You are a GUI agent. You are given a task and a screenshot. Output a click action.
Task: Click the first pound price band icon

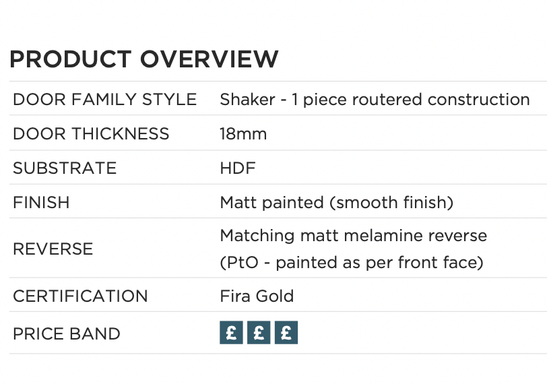tap(231, 332)
